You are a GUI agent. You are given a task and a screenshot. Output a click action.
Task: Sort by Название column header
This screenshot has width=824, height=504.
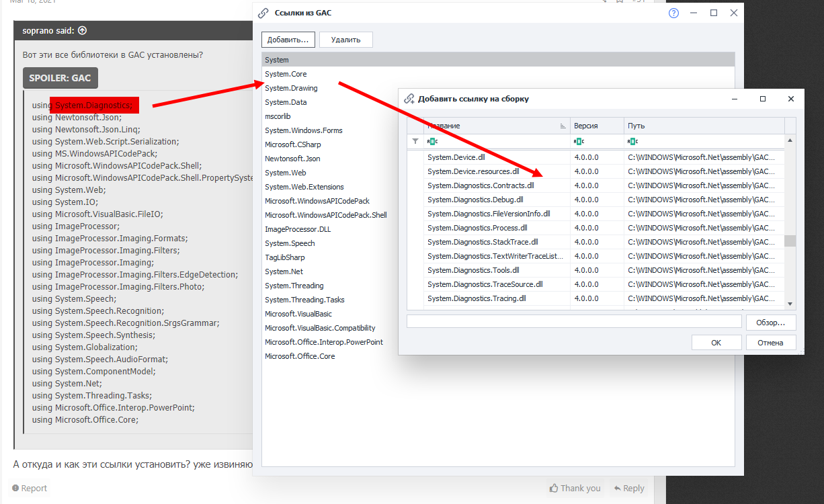point(495,126)
